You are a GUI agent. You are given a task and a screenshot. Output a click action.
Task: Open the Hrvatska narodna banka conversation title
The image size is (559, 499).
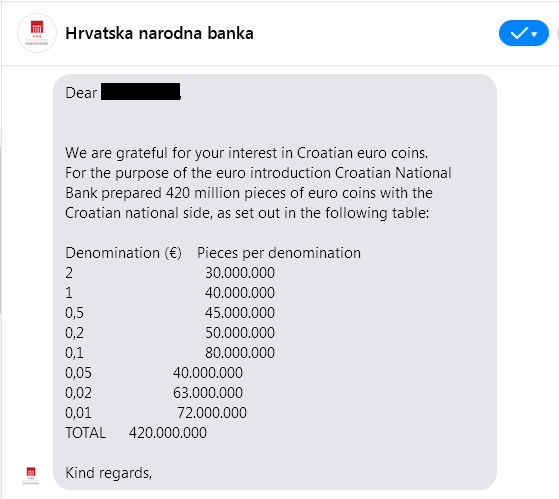point(159,33)
